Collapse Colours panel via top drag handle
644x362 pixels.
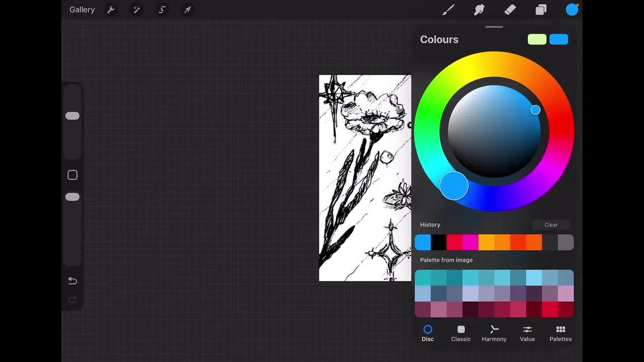click(x=495, y=27)
